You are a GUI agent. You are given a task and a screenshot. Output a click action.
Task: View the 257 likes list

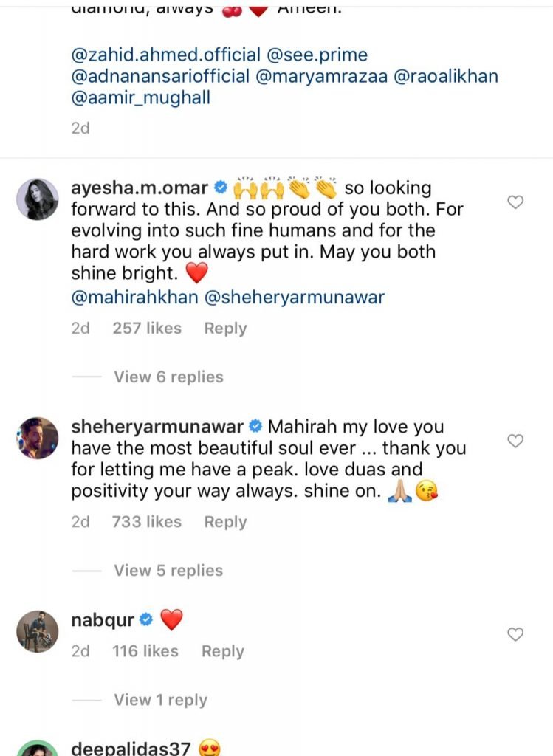click(146, 329)
